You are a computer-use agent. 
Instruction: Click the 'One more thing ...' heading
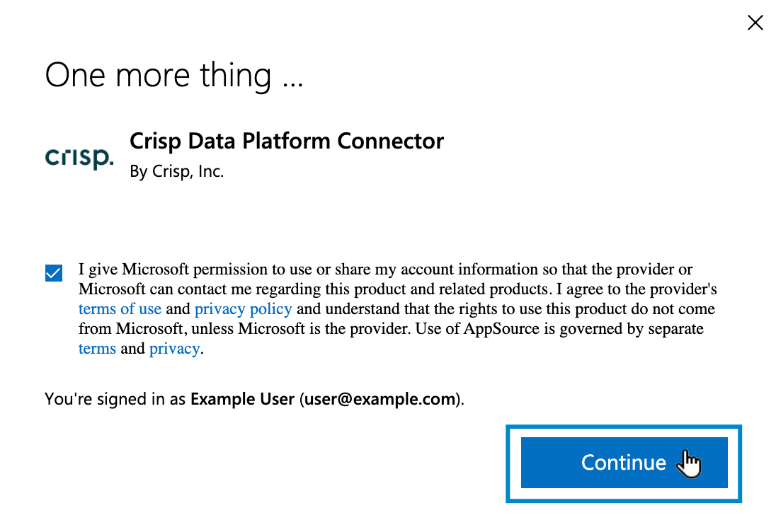coord(173,75)
